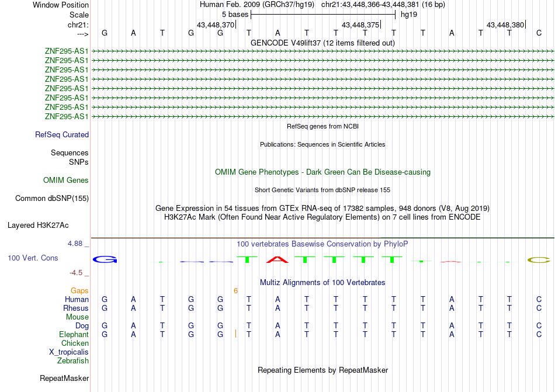The width and height of the screenshot is (555, 392).
Task: Click the orange insertion bar in Elephant row
Action: [x=236, y=334]
